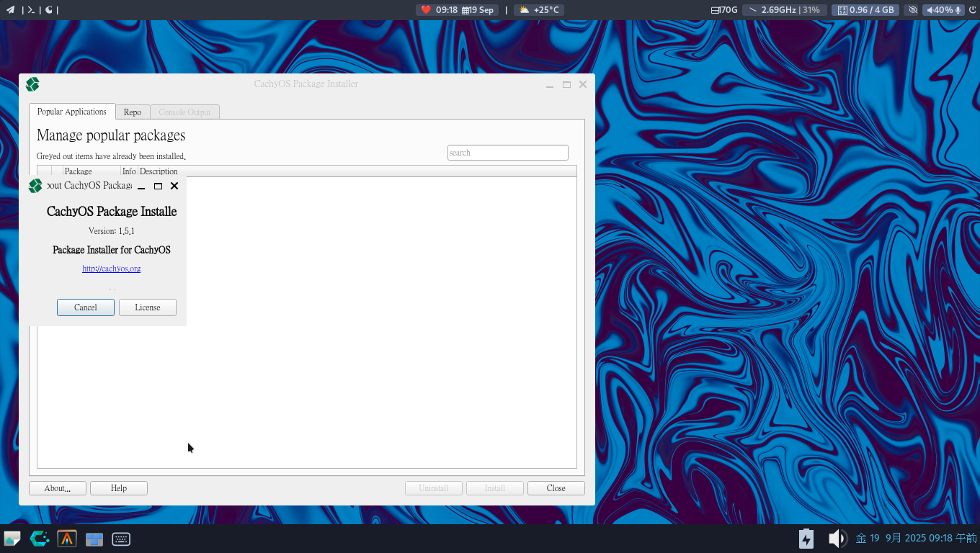Open the on-screen keyboard icon in taskbar
This screenshot has width=980, height=553.
[121, 539]
